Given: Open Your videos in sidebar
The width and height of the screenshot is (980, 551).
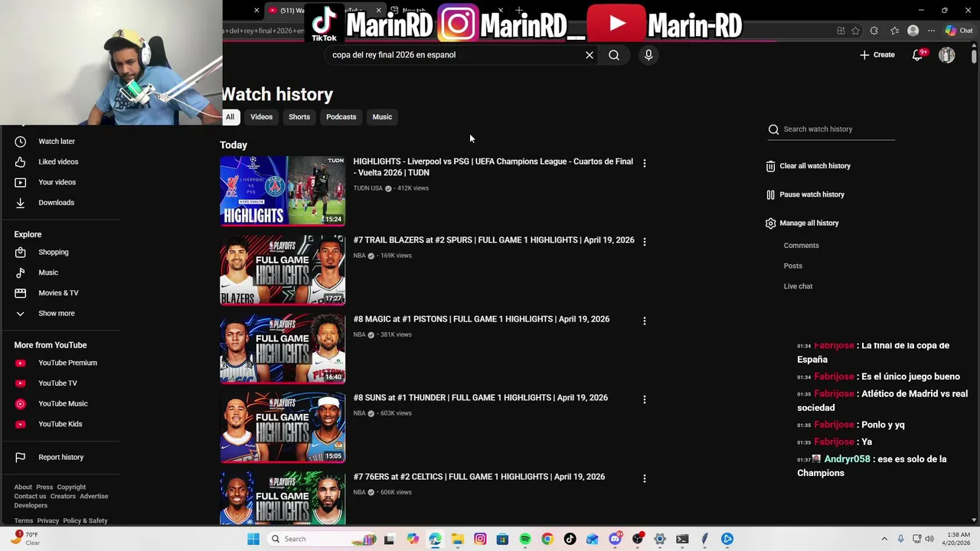Looking at the screenshot, I should click(57, 182).
